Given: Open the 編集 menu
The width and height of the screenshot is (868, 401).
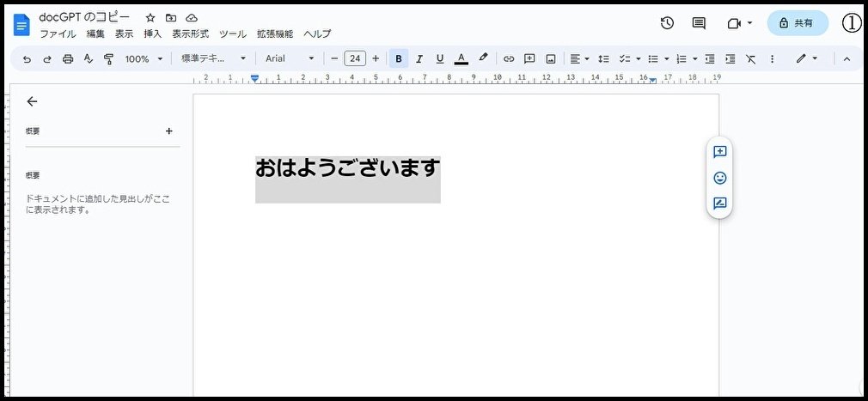Looking at the screenshot, I should pyautogui.click(x=95, y=33).
